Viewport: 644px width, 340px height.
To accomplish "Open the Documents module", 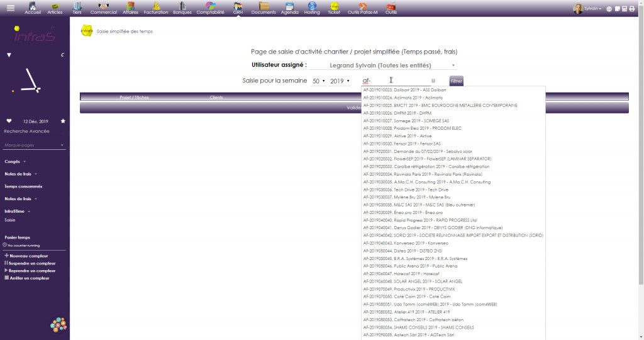I will 264,8.
